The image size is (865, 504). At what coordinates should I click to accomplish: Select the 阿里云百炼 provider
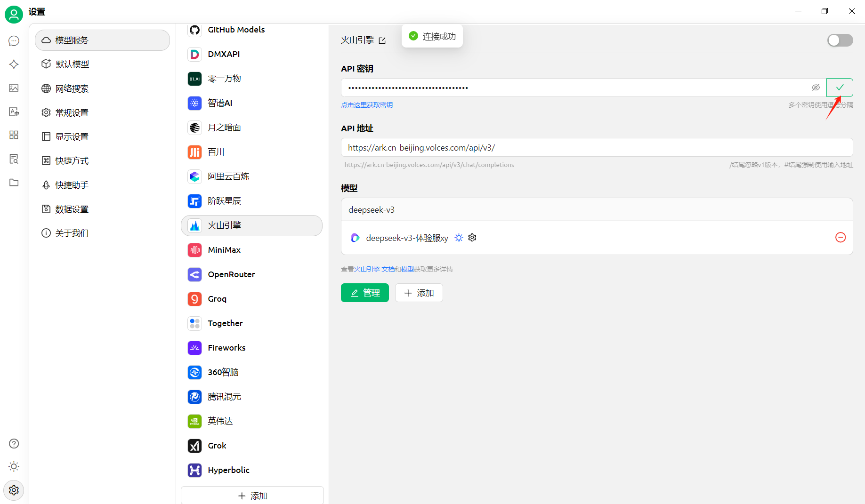click(x=252, y=176)
